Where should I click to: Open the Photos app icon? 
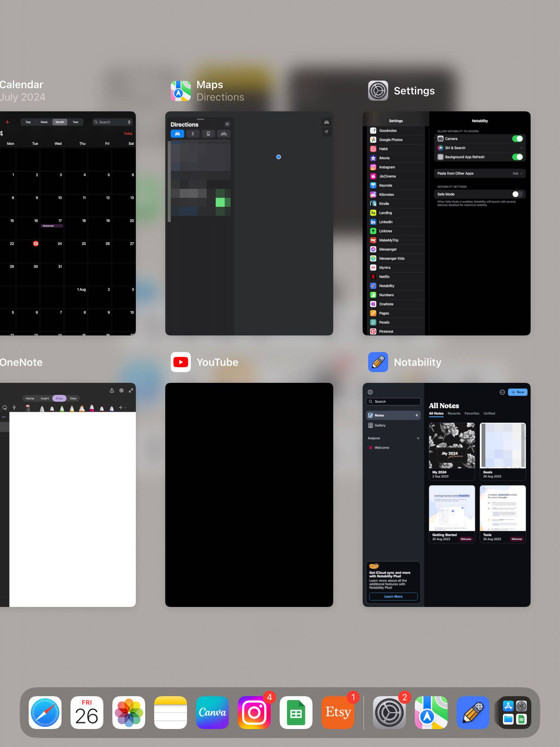point(129,712)
